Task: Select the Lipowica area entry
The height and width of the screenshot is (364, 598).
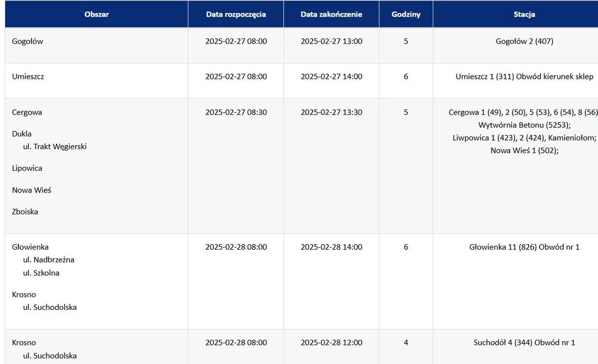Action: coord(27,168)
